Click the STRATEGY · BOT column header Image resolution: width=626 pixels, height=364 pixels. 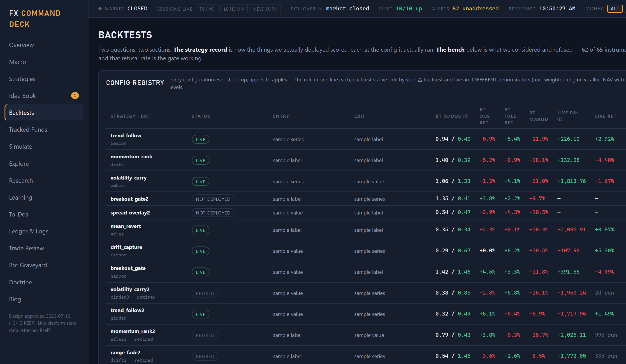coord(130,116)
